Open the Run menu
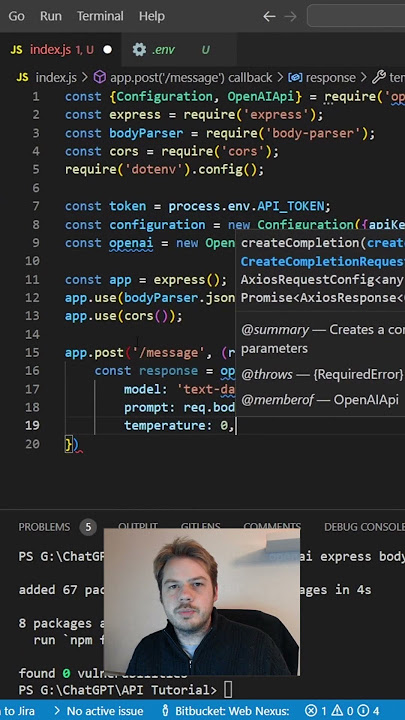Viewport: 405px width, 720px height. click(x=51, y=16)
